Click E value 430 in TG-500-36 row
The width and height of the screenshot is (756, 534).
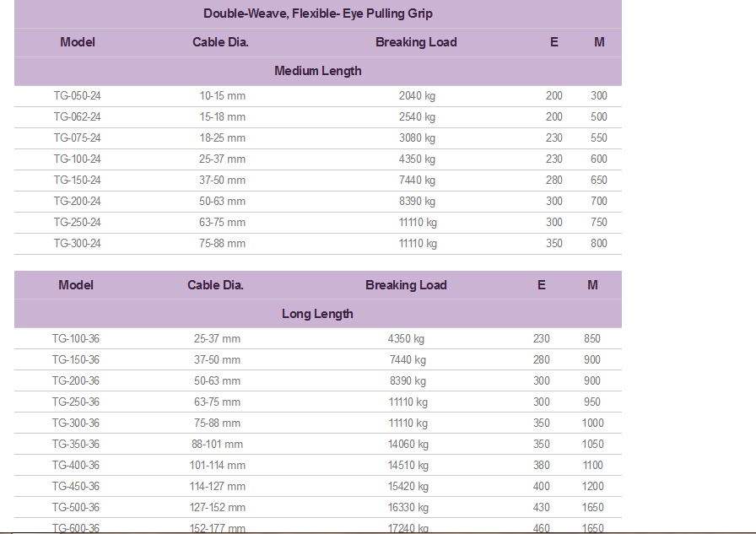pos(542,508)
